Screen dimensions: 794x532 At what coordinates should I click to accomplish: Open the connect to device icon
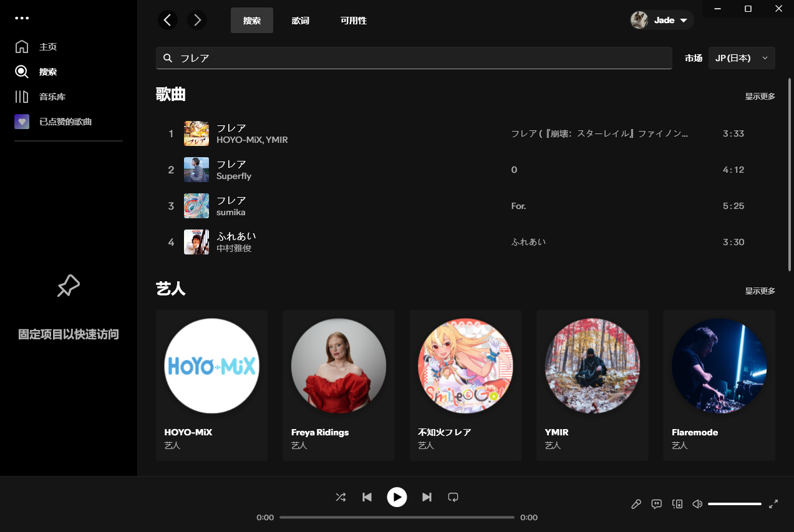pyautogui.click(x=677, y=504)
